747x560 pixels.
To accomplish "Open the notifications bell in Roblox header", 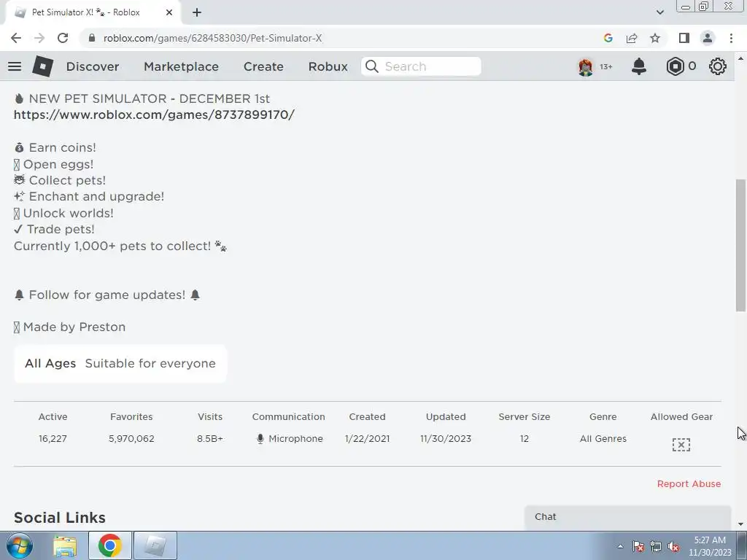I will pyautogui.click(x=639, y=66).
